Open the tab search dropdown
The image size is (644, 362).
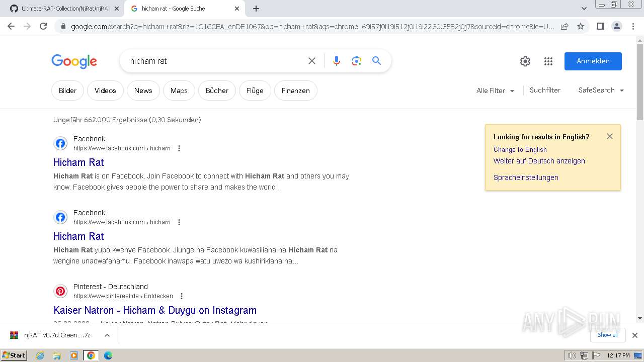[584, 9]
